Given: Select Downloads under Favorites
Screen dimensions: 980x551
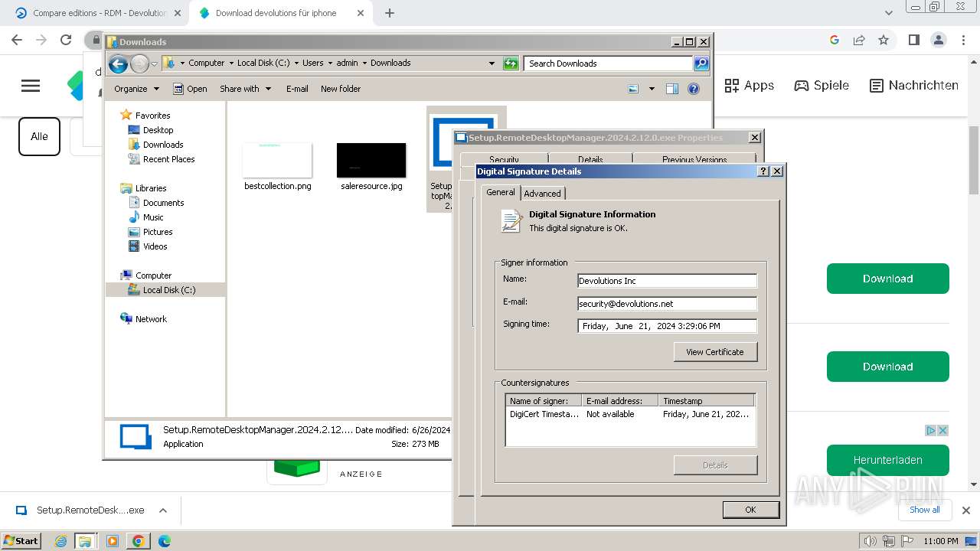Looking at the screenshot, I should (163, 145).
